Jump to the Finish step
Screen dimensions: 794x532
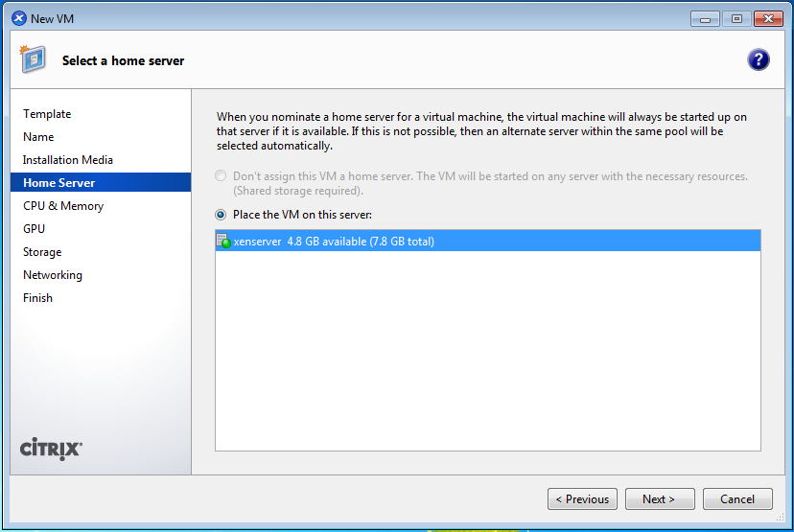click(38, 298)
